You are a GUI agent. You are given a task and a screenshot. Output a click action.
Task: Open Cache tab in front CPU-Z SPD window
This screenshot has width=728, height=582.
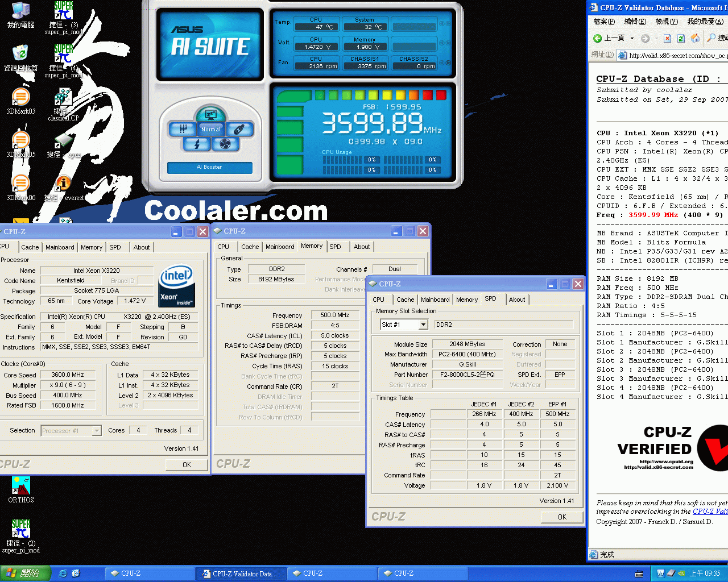[406, 300]
